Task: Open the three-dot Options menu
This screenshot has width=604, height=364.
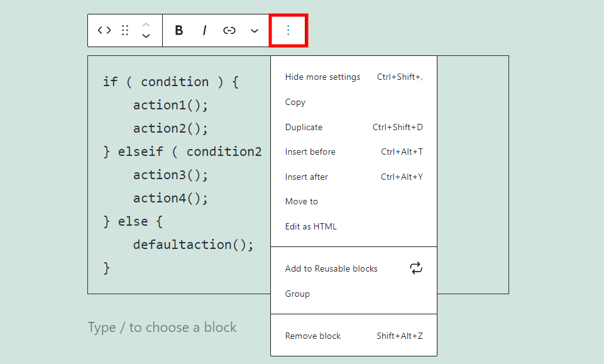Action: point(288,30)
